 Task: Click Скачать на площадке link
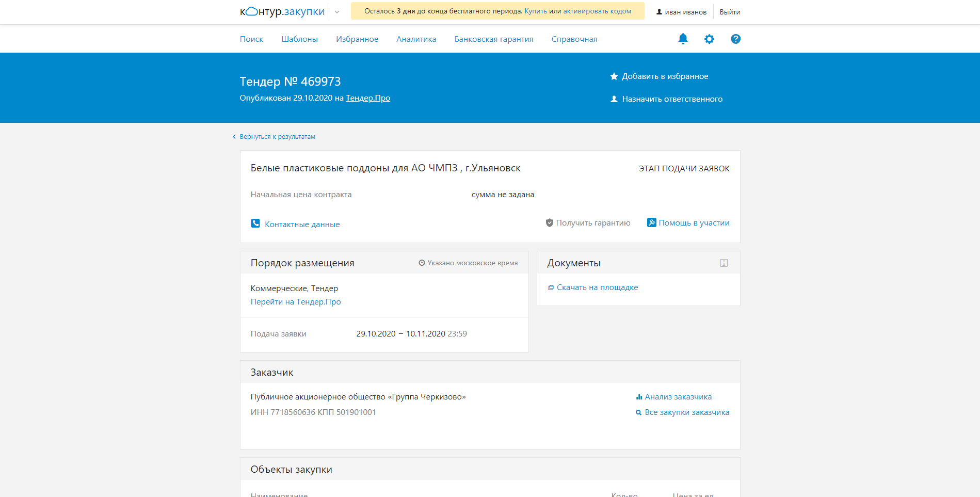(597, 287)
